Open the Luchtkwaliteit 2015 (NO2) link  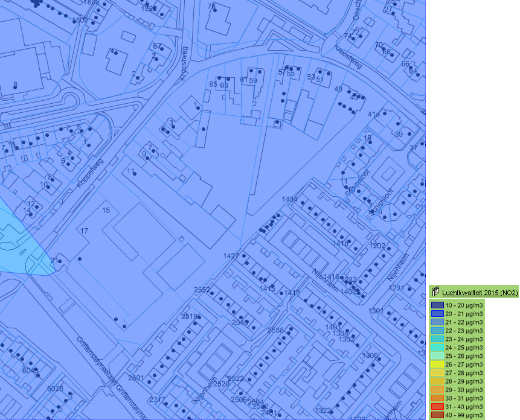[x=480, y=293]
